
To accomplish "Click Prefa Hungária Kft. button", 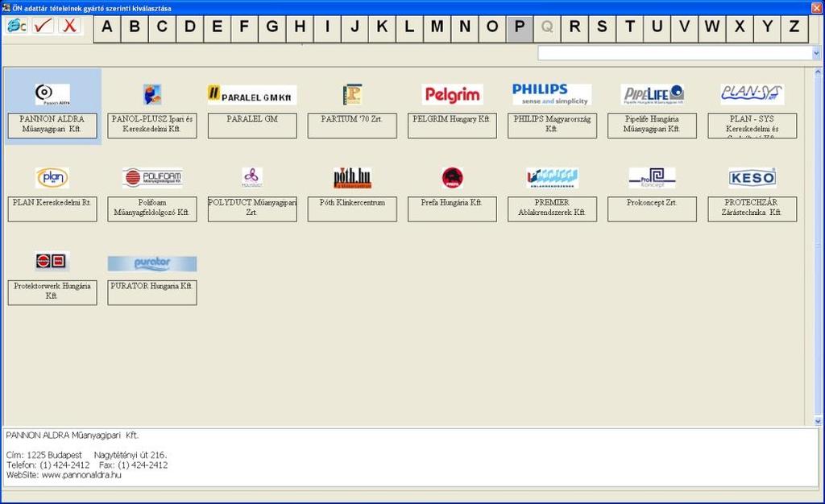I will click(x=452, y=209).
